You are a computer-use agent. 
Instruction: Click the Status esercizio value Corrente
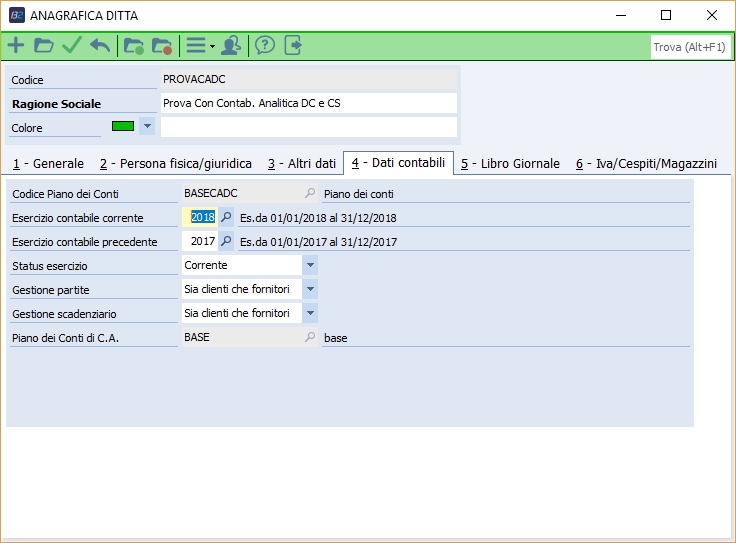[x=242, y=265]
